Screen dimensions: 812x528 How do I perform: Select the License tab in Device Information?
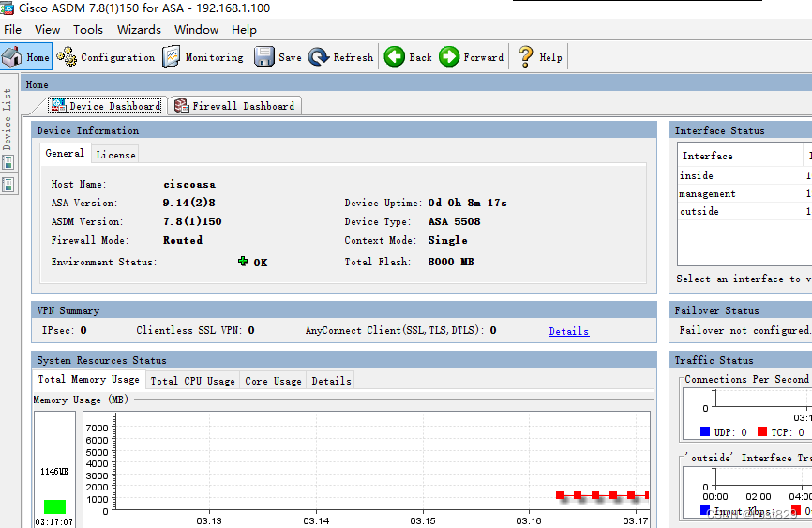point(115,155)
